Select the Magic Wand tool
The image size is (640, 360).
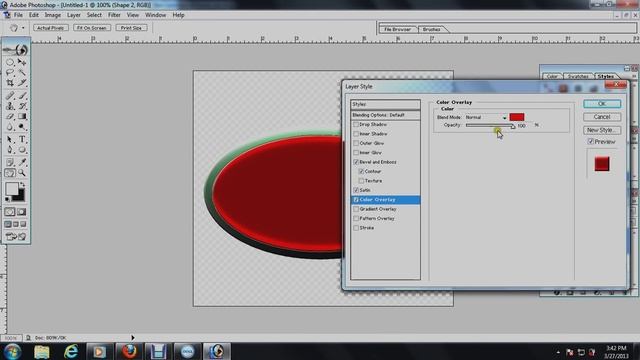pyautogui.click(x=22, y=73)
